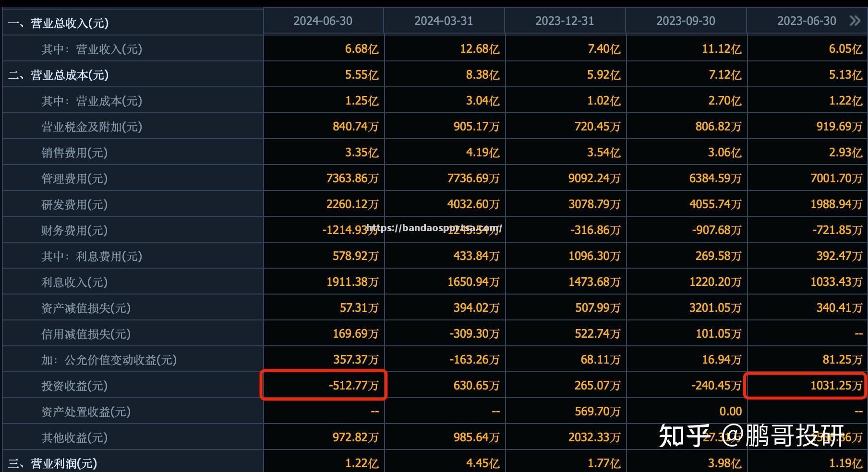The width and height of the screenshot is (868, 472).
Task: Click the 1096.30万 interest expense value
Action: 594,256
